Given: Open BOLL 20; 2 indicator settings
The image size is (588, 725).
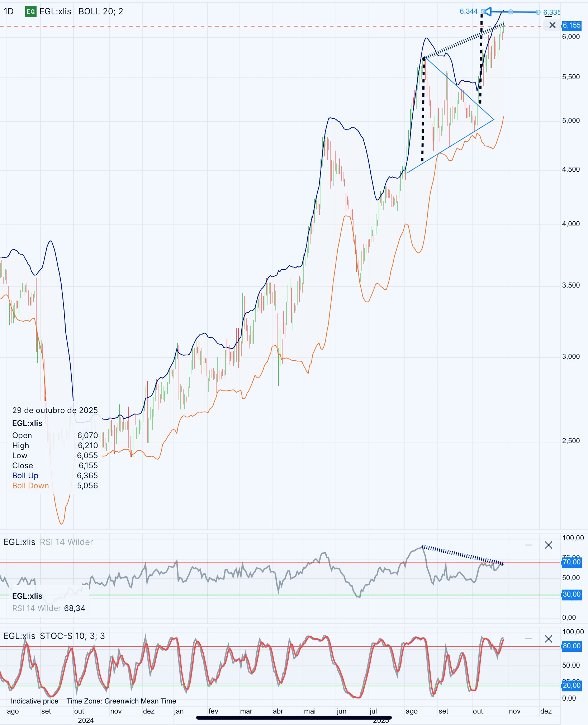Looking at the screenshot, I should [101, 11].
